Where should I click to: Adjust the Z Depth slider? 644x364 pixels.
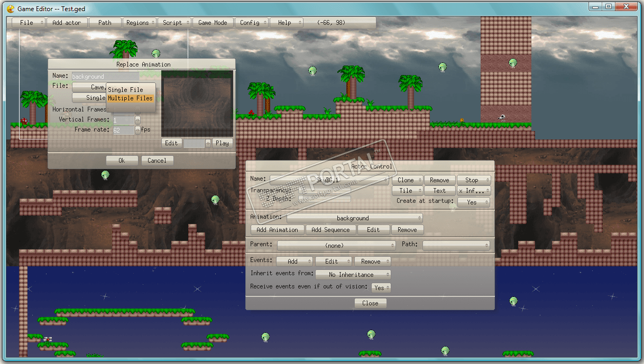[x=324, y=199]
